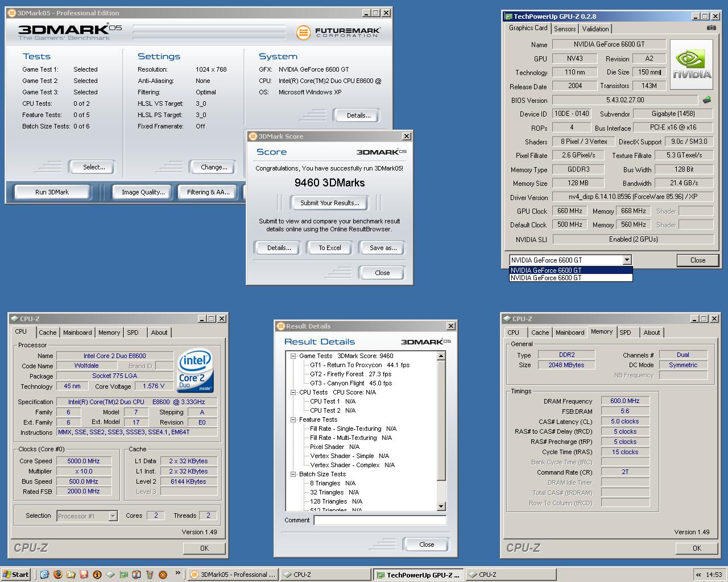Click Close button in Result Details window
The width and height of the screenshot is (728, 582).
pyautogui.click(x=427, y=544)
